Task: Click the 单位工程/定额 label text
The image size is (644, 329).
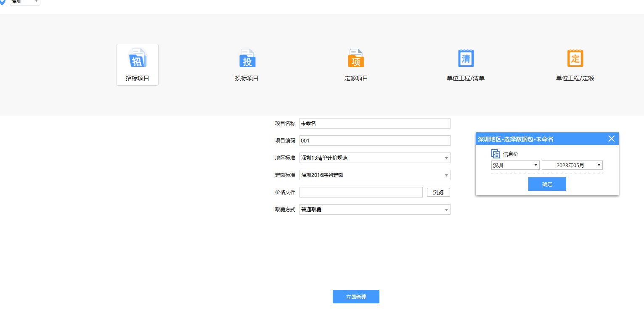Action: click(575, 78)
